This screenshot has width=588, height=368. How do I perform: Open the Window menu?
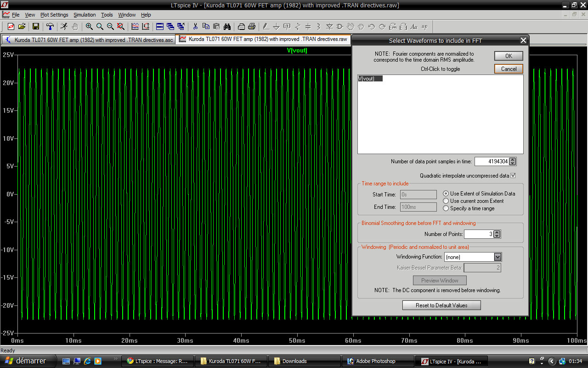[127, 15]
